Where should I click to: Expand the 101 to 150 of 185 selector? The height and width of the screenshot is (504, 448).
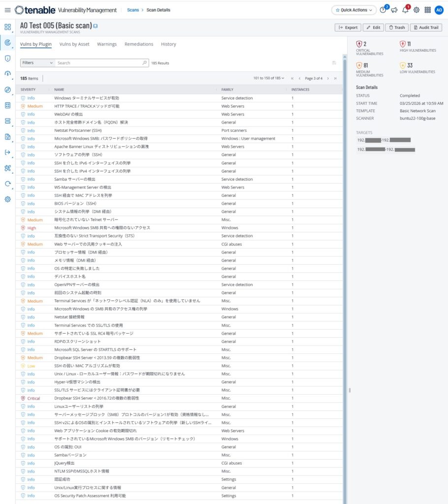(x=268, y=78)
